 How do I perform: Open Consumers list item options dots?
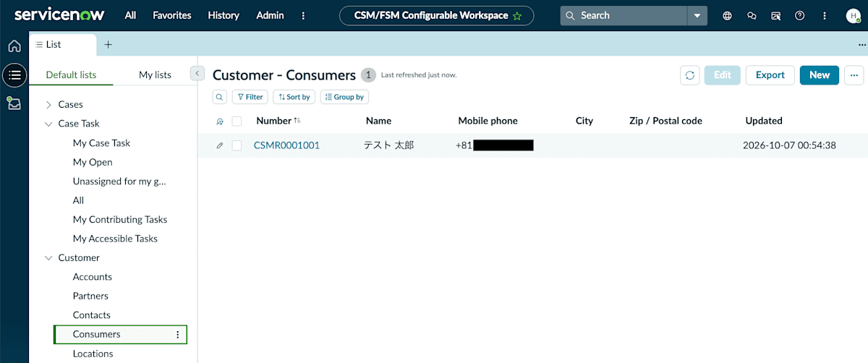point(178,335)
